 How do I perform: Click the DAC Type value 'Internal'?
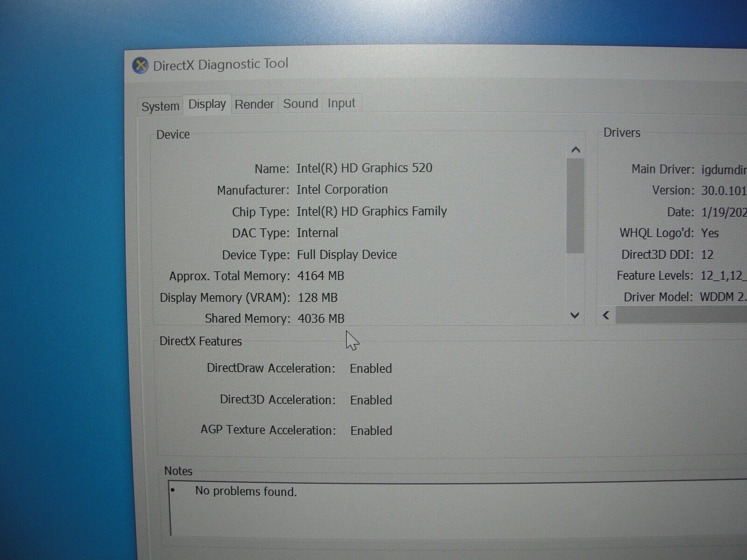[x=317, y=232]
